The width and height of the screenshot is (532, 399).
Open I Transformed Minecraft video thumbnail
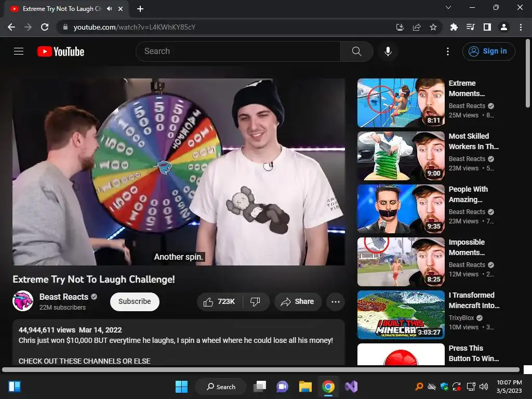[x=401, y=314]
